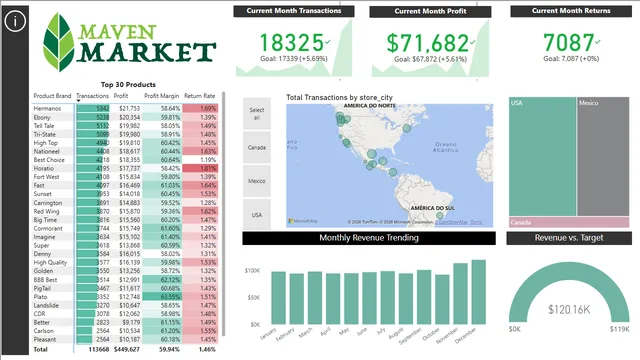Click the Current Month Returns title
The height and width of the screenshot is (360, 640).
571,11
